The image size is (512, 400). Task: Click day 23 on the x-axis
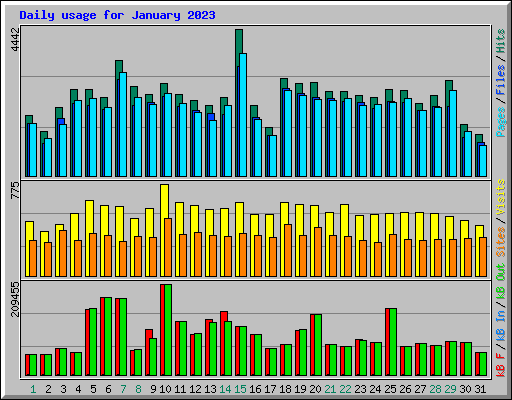pyautogui.click(x=360, y=389)
